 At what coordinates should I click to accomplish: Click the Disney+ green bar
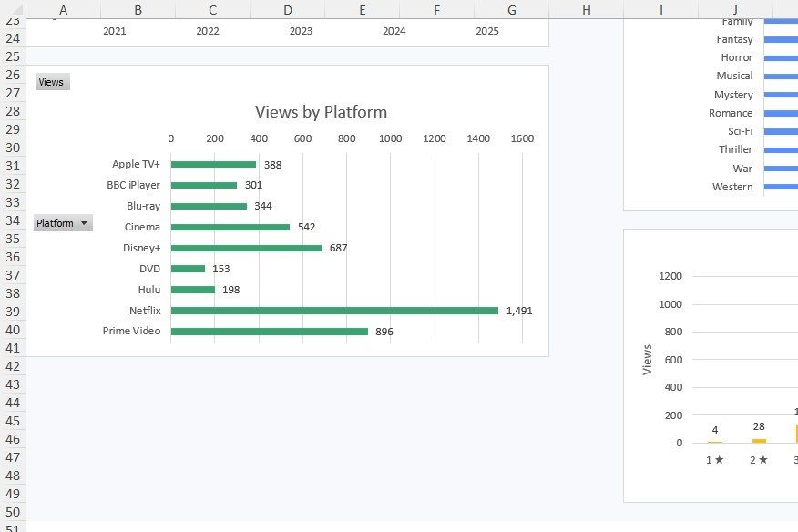(x=246, y=248)
